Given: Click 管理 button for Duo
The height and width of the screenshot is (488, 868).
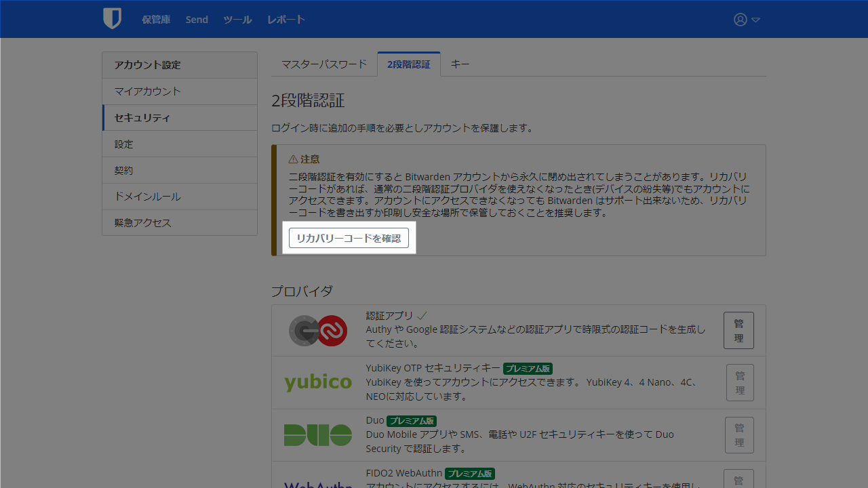Looking at the screenshot, I should point(739,435).
